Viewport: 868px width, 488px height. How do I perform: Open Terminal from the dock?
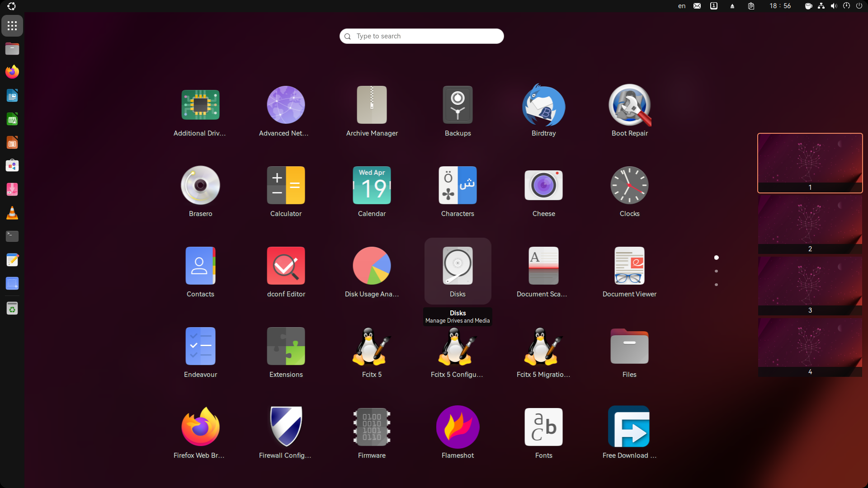[12, 236]
